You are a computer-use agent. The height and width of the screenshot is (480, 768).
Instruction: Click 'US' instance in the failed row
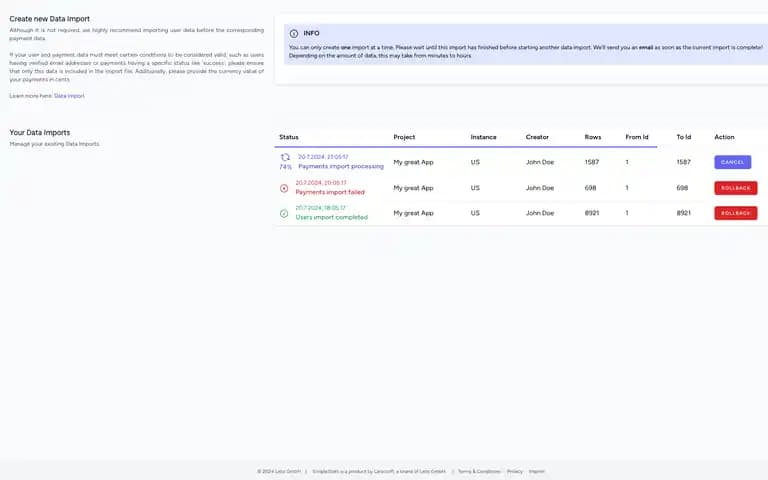click(x=475, y=188)
